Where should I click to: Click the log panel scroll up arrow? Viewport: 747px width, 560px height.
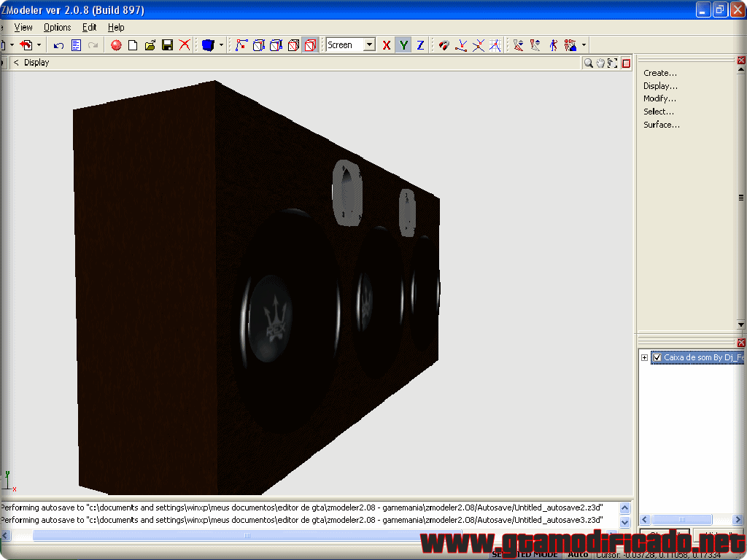pyautogui.click(x=625, y=508)
